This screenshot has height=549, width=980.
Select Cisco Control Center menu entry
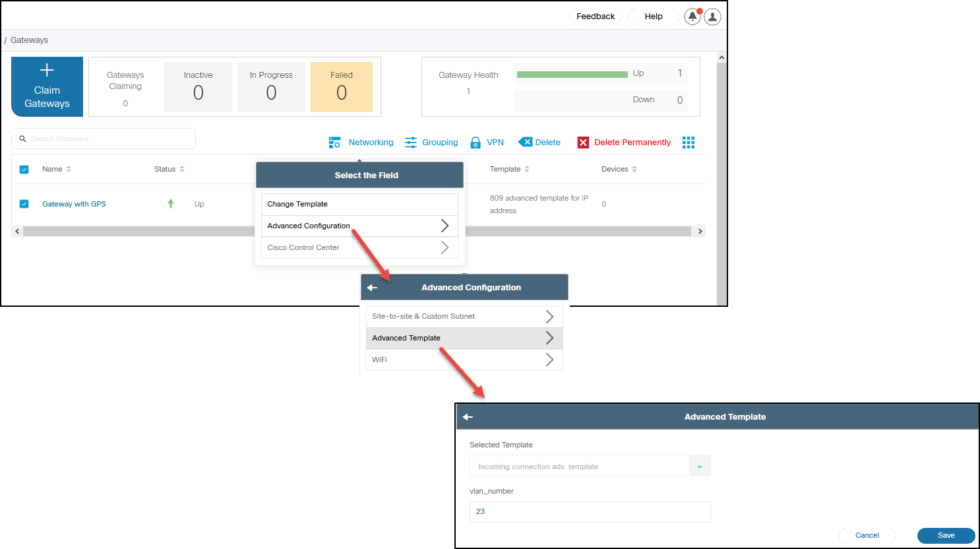click(x=359, y=247)
